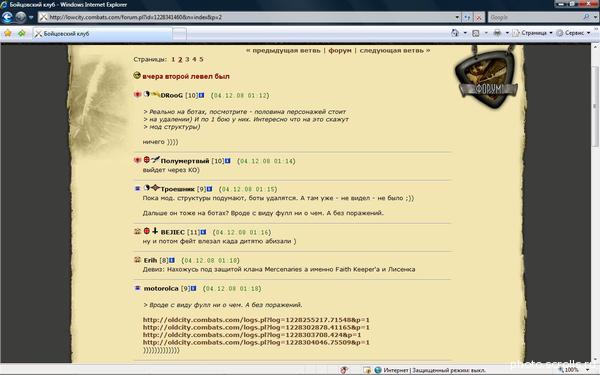Open DRooG's blue info icon
Screen dimensions: 600x375
tap(201, 95)
